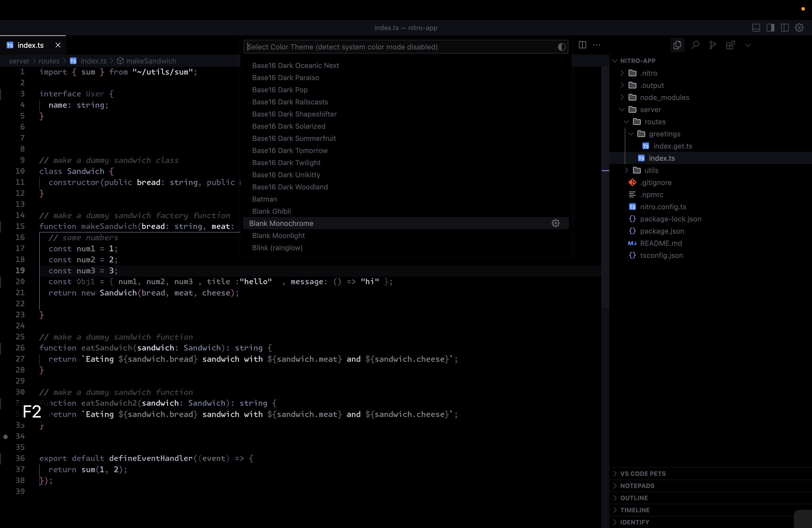Screen dimensions: 812x528
Task: Open the Explorer view icon
Action: [677, 45]
